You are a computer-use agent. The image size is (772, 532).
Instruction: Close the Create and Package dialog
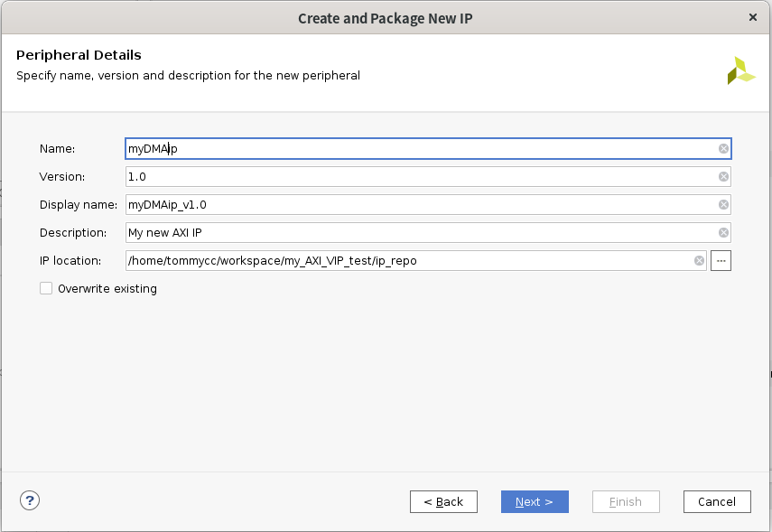coord(753,17)
